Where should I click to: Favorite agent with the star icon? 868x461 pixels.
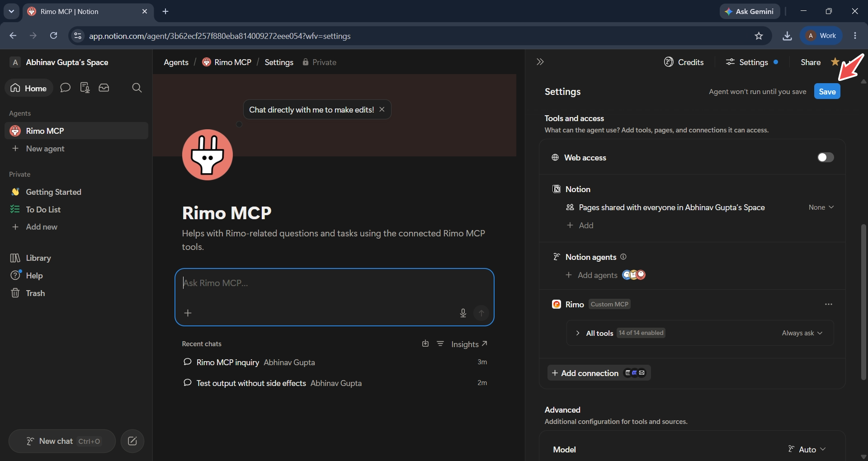[x=835, y=62]
